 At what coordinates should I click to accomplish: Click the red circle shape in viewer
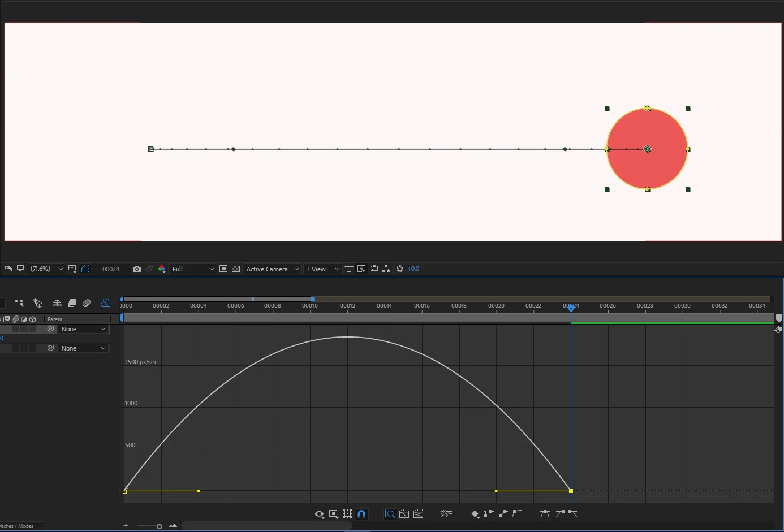647,149
